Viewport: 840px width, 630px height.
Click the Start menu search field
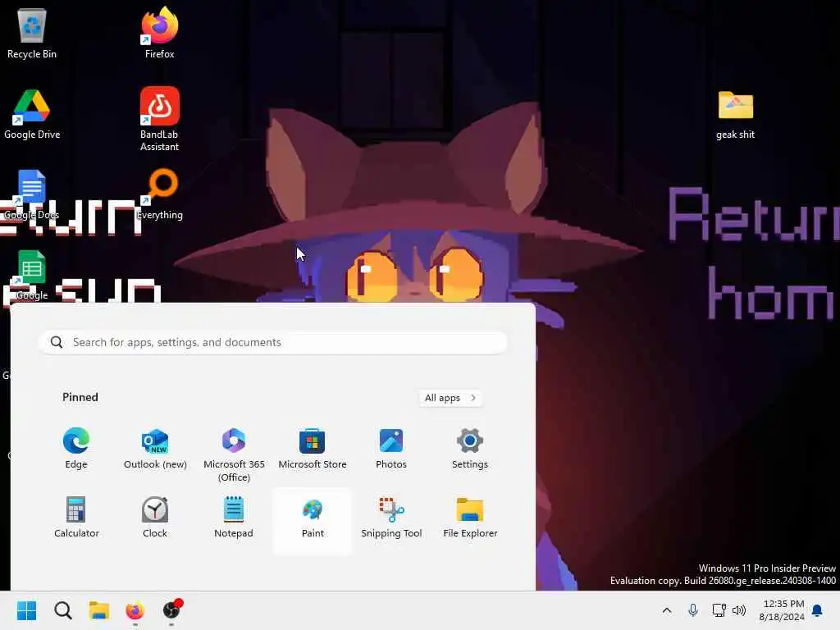coord(272,342)
